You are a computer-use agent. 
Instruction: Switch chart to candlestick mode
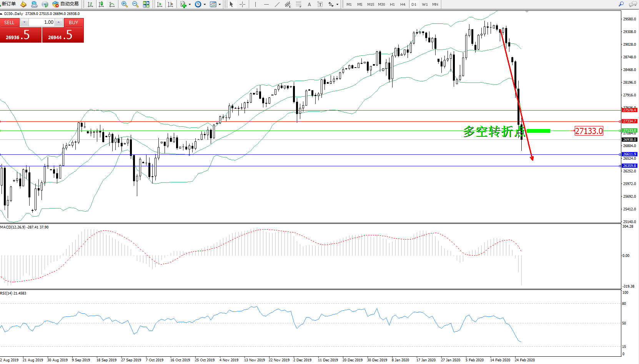(101, 4)
